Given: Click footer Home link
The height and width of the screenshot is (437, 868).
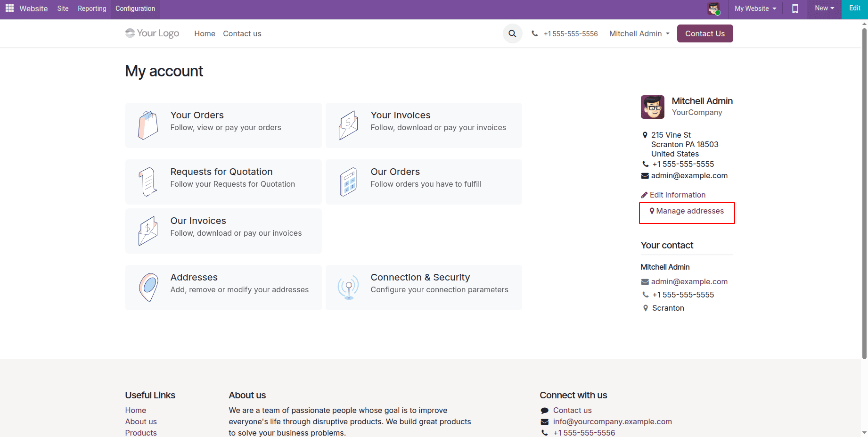Looking at the screenshot, I should click(136, 410).
